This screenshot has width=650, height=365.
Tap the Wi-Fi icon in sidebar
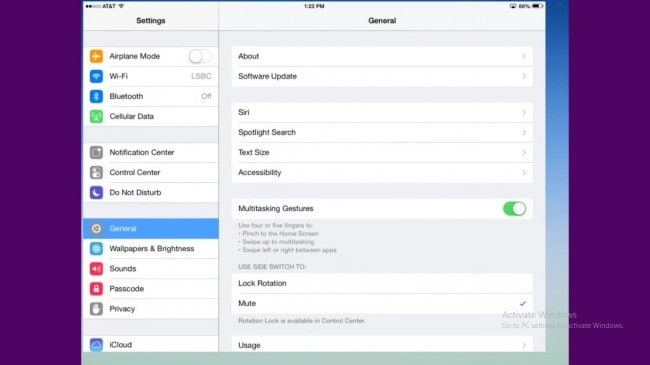[96, 76]
